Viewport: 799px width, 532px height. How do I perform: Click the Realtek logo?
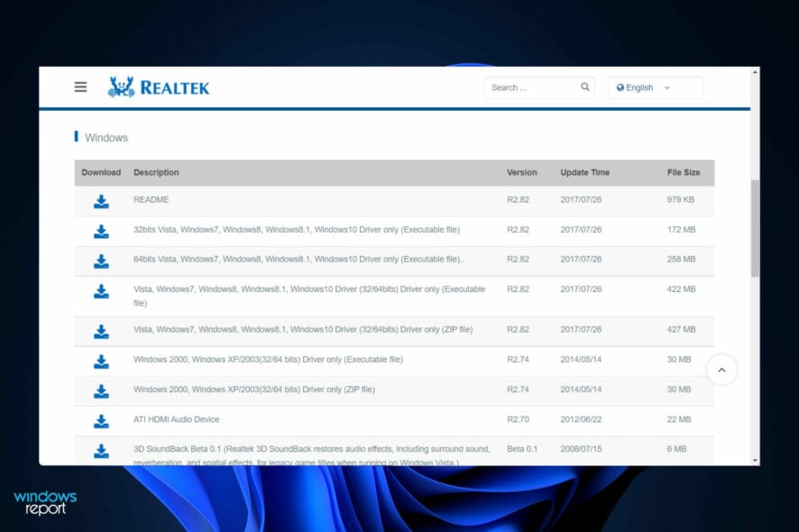pos(159,87)
